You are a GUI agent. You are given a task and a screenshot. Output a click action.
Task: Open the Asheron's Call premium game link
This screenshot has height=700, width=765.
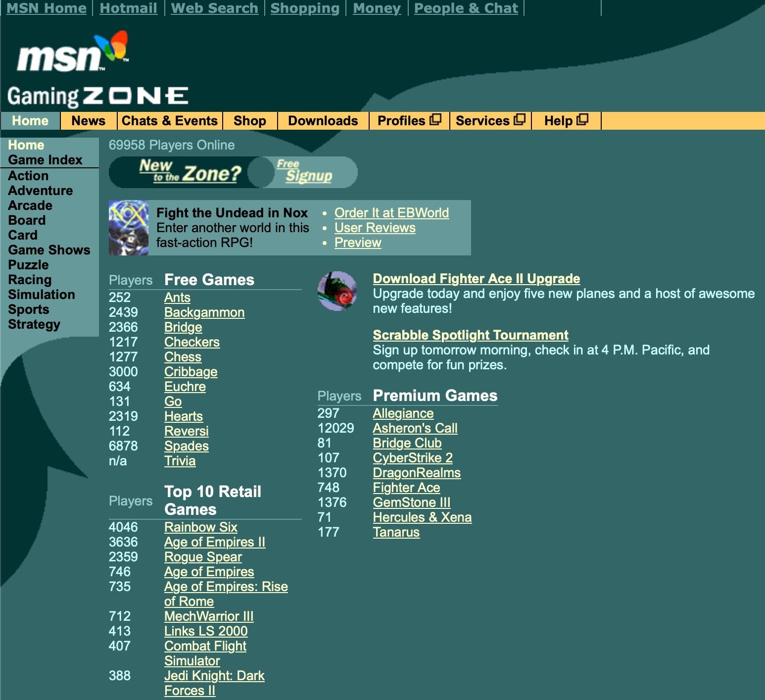click(415, 428)
